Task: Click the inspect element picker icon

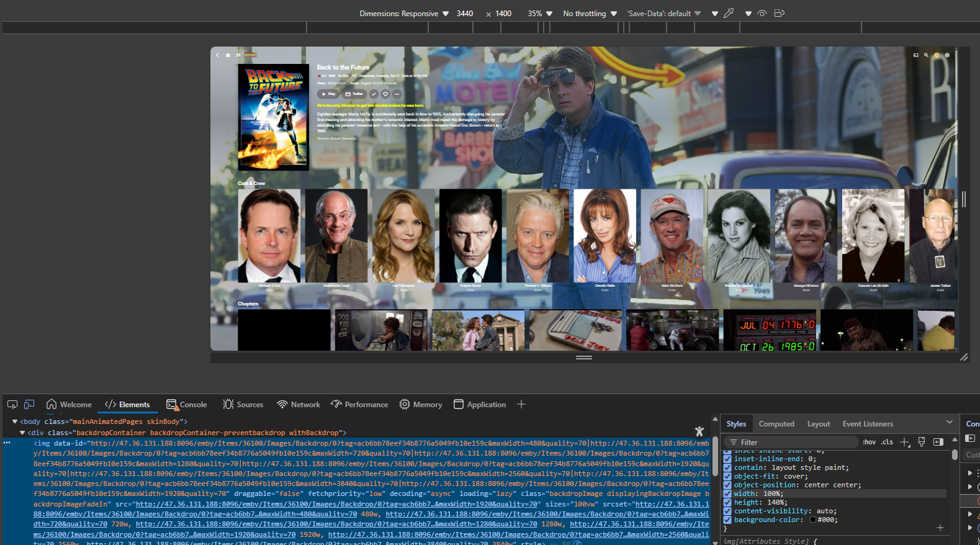Action: click(12, 404)
